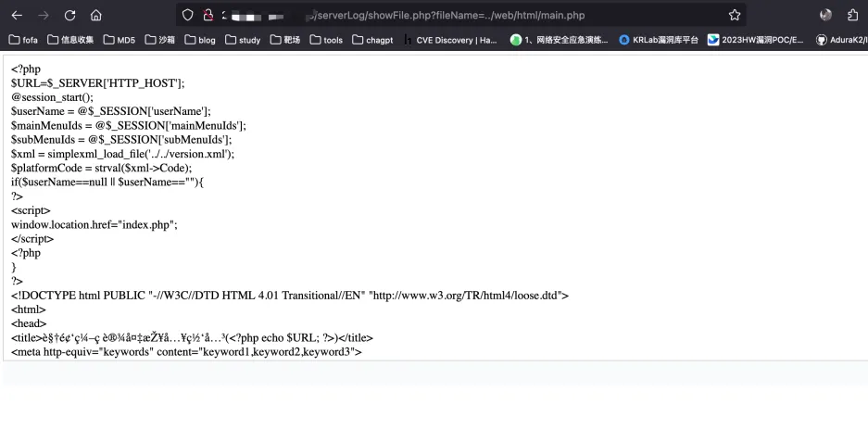Click the meta http-equiv keywords line
The height and width of the screenshot is (442, 868).
186,352
